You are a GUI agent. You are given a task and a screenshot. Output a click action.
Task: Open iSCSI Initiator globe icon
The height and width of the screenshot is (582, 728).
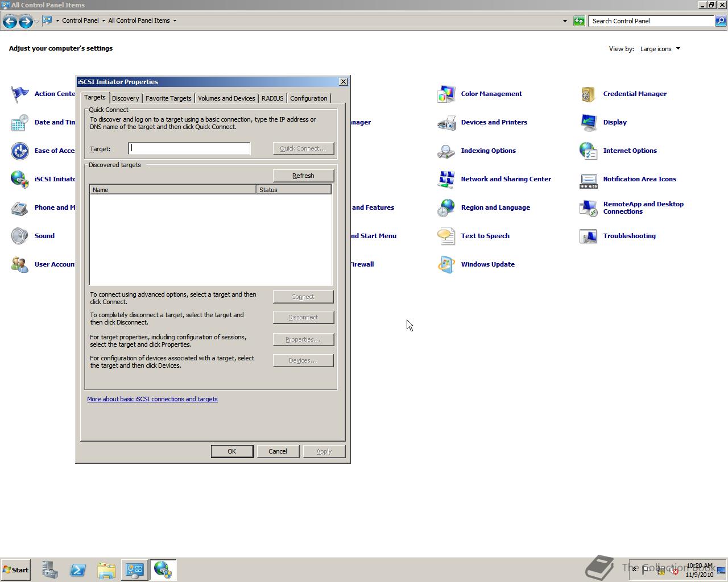(x=20, y=179)
